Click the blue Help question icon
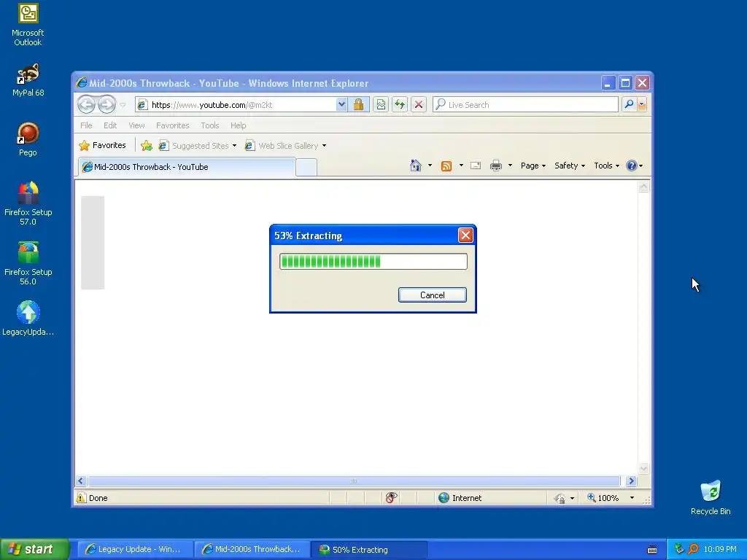The image size is (747, 560). 632,166
